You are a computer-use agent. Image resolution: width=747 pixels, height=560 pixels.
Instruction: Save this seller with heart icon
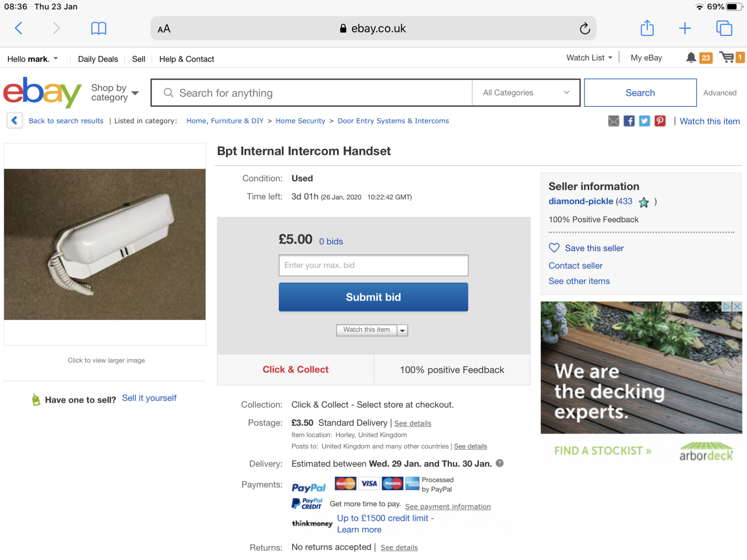click(x=554, y=248)
